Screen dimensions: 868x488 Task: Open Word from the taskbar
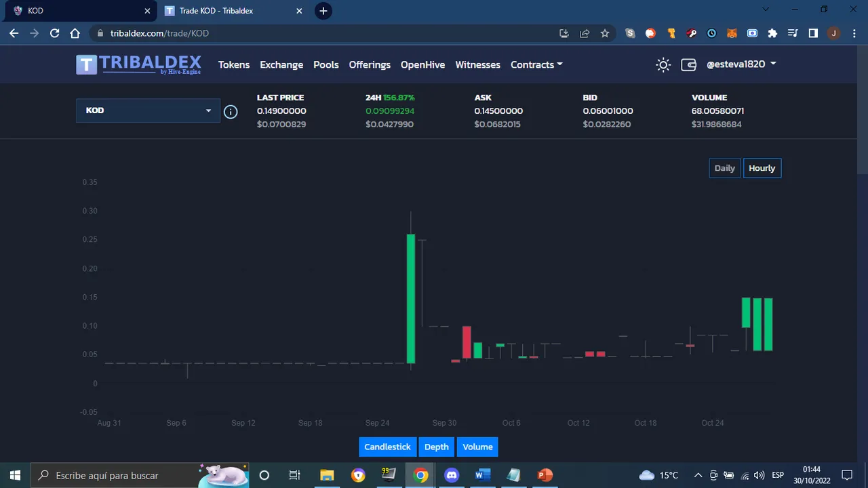point(483,475)
